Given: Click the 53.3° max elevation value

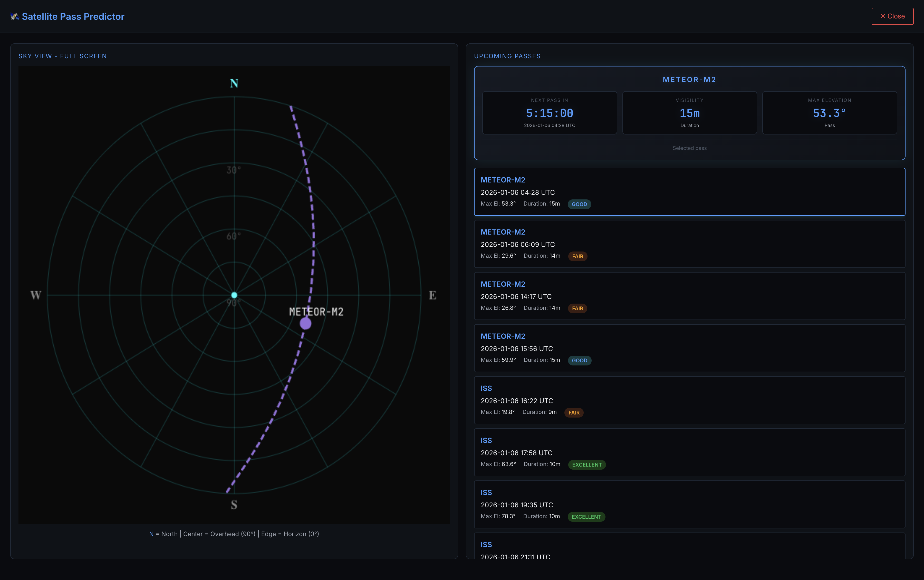Looking at the screenshot, I should [829, 113].
